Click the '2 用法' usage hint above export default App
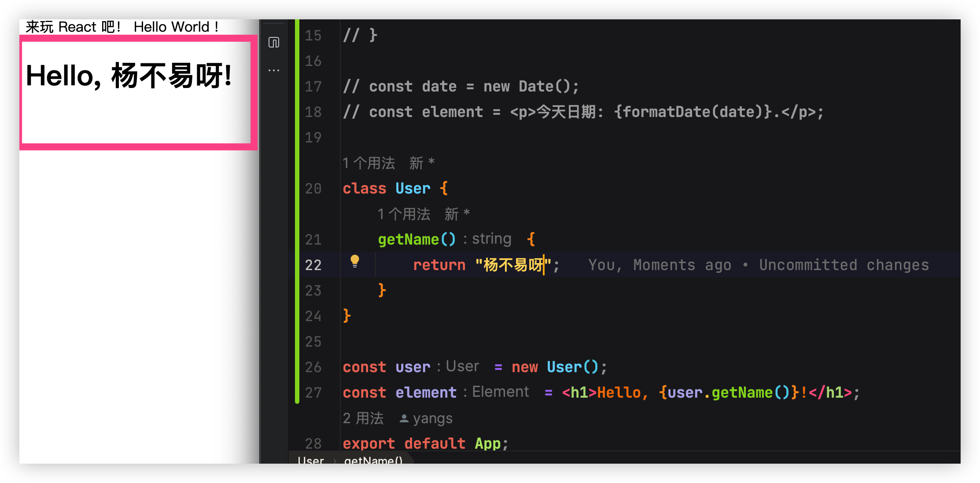 pos(363,418)
